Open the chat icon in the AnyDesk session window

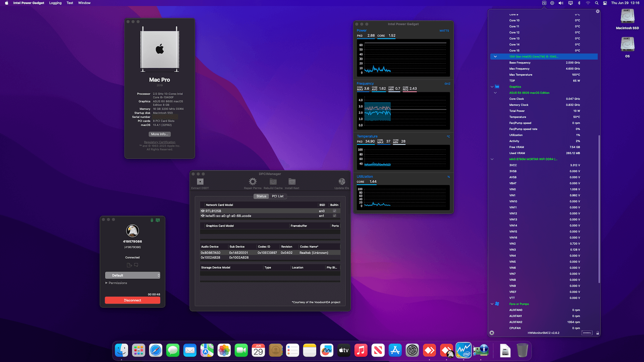click(136, 264)
